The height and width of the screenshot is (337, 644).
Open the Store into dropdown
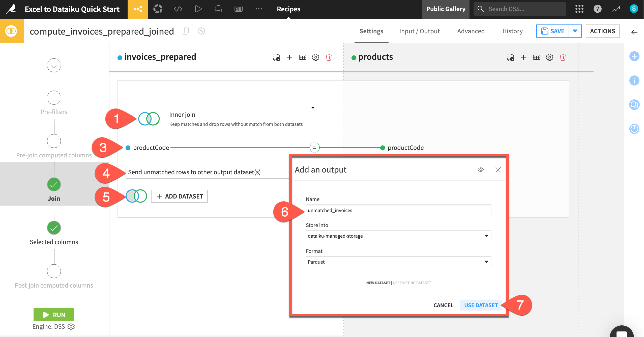pyautogui.click(x=398, y=236)
